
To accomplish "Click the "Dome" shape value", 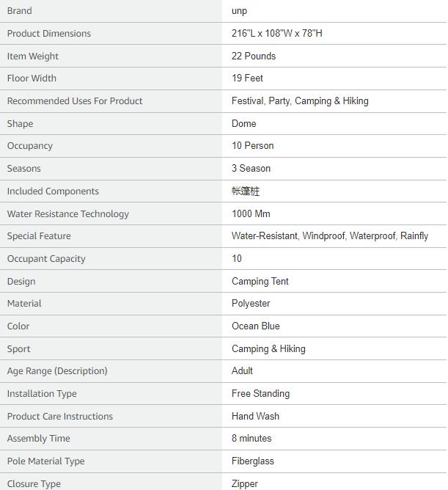I will [244, 124].
